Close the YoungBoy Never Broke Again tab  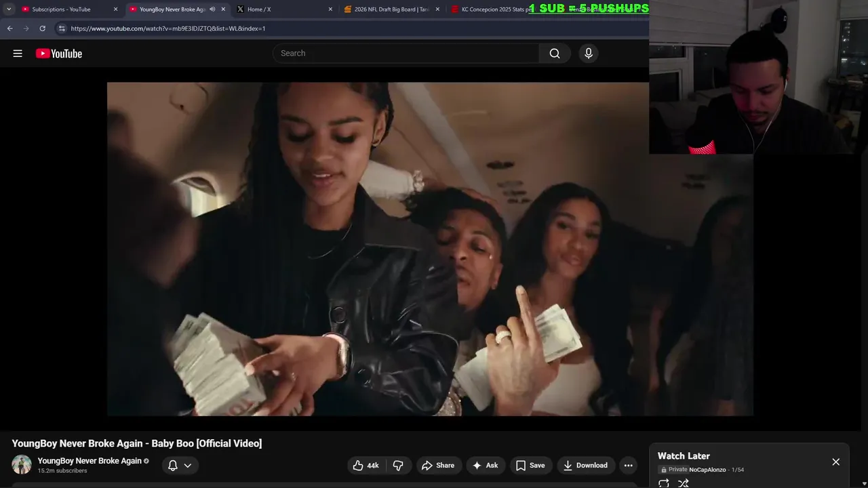click(x=223, y=9)
